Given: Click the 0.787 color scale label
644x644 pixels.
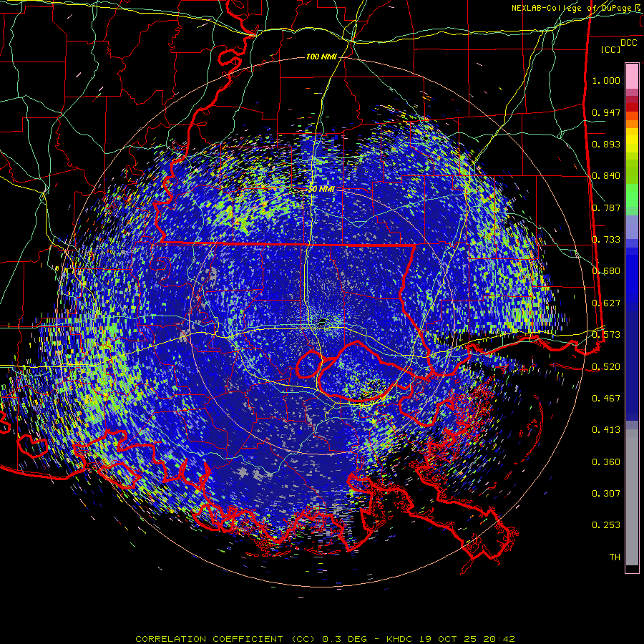Looking at the screenshot, I should tap(606, 208).
